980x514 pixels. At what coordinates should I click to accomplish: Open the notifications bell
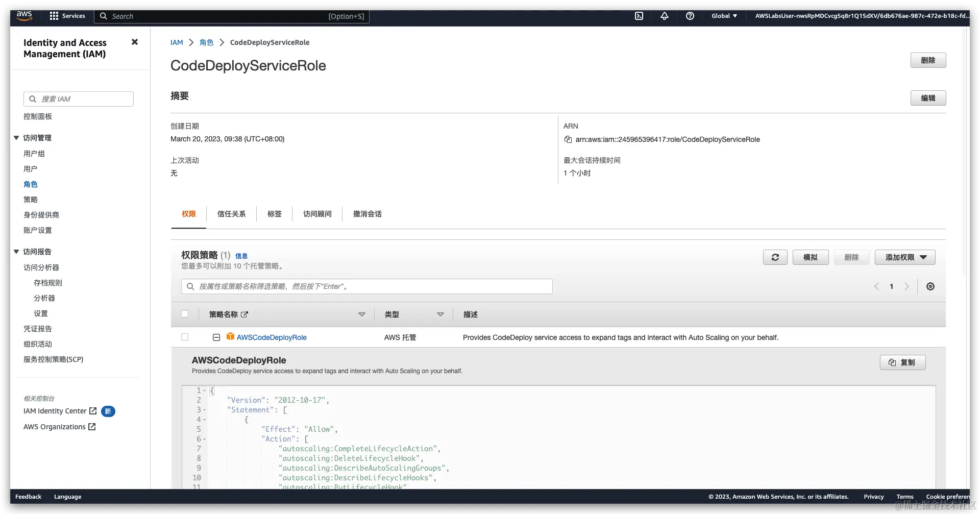(x=665, y=16)
